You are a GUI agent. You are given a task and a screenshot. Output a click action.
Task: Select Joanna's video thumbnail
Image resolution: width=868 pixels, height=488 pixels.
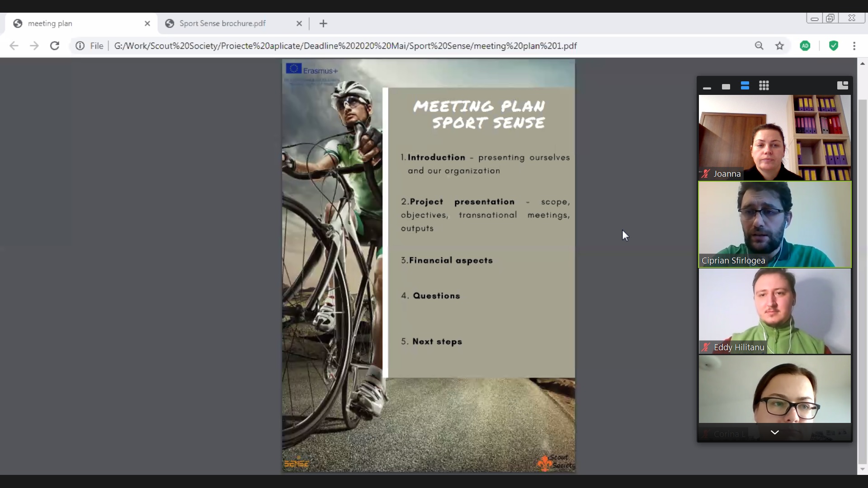775,137
